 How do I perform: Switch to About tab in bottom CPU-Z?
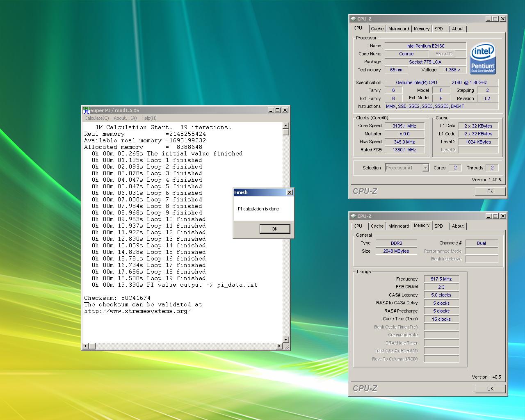[x=458, y=226]
